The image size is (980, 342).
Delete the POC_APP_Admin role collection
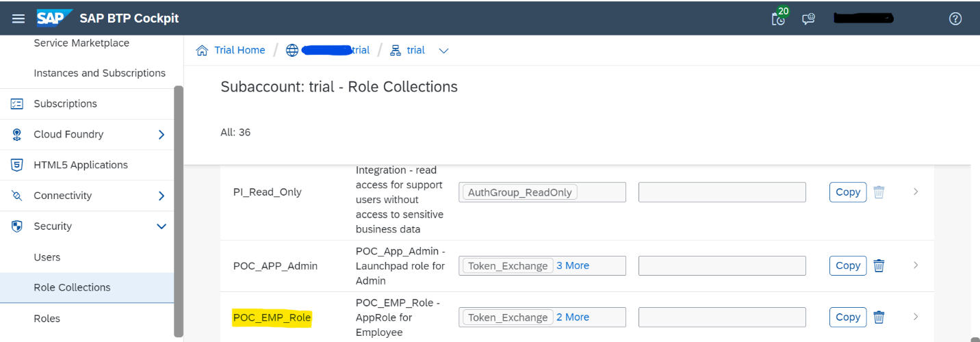coord(879,265)
